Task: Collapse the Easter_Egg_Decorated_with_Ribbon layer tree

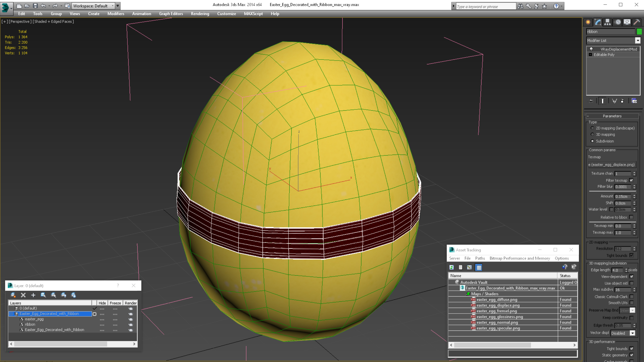Action: click(11, 314)
